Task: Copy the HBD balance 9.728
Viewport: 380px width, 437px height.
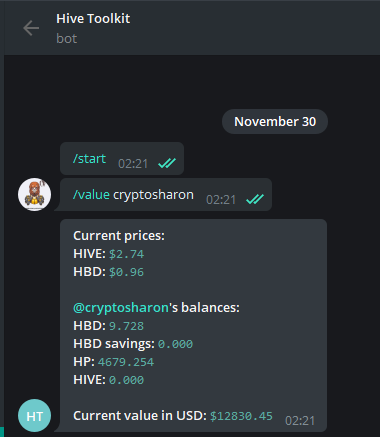Action: pos(126,326)
